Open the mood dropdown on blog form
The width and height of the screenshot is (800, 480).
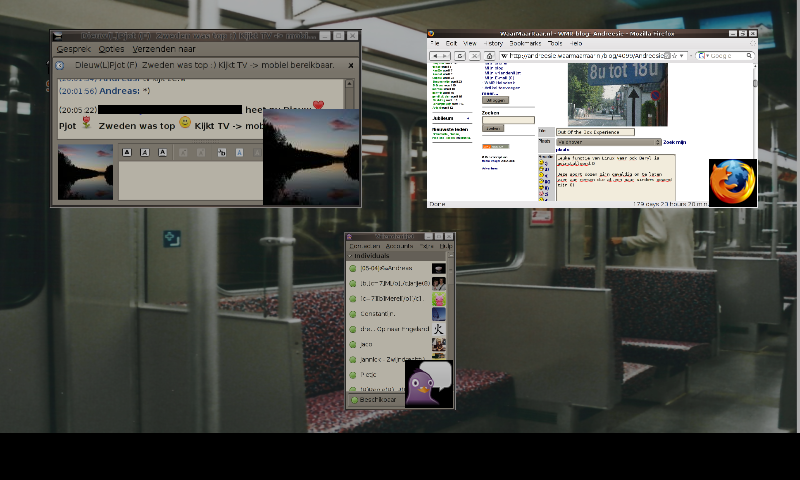point(608,142)
